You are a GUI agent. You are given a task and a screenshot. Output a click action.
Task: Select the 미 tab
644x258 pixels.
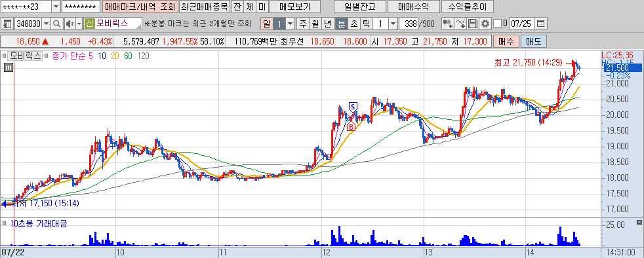click(262, 7)
